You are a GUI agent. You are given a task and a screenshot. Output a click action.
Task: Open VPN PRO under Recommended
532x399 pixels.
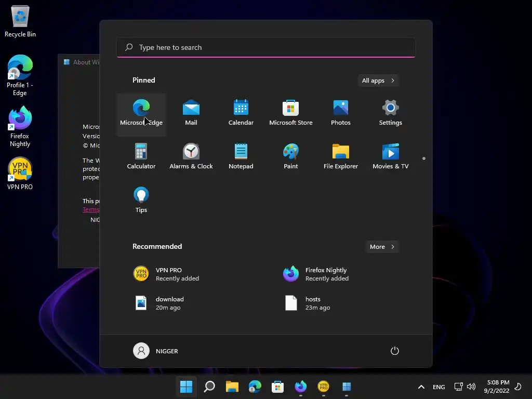(190, 274)
